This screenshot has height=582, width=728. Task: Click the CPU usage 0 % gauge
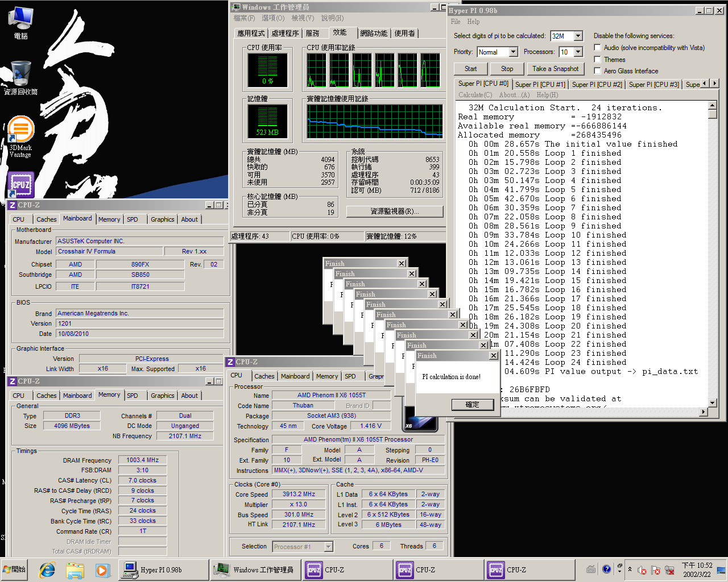point(267,70)
